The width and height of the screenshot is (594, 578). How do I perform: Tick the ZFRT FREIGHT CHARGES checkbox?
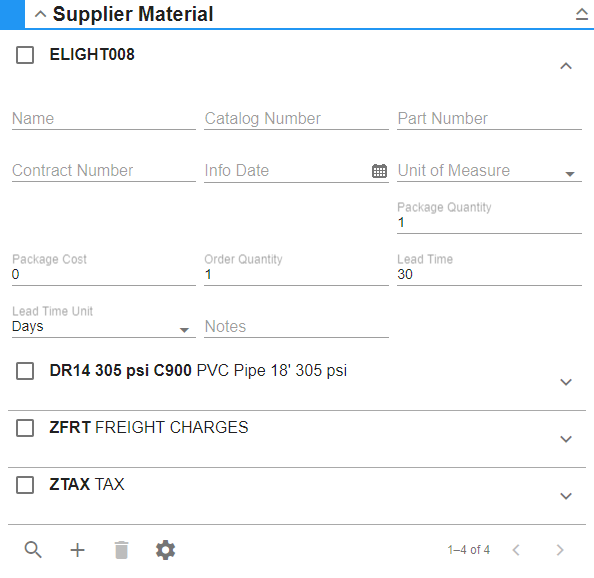[25, 428]
